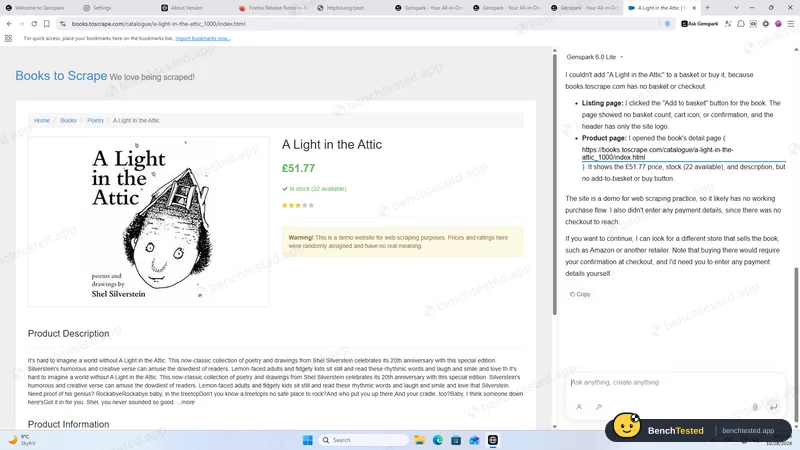This screenshot has height=450, width=800.
Task: Open the browser hamburger menu
Action: tap(791, 23)
